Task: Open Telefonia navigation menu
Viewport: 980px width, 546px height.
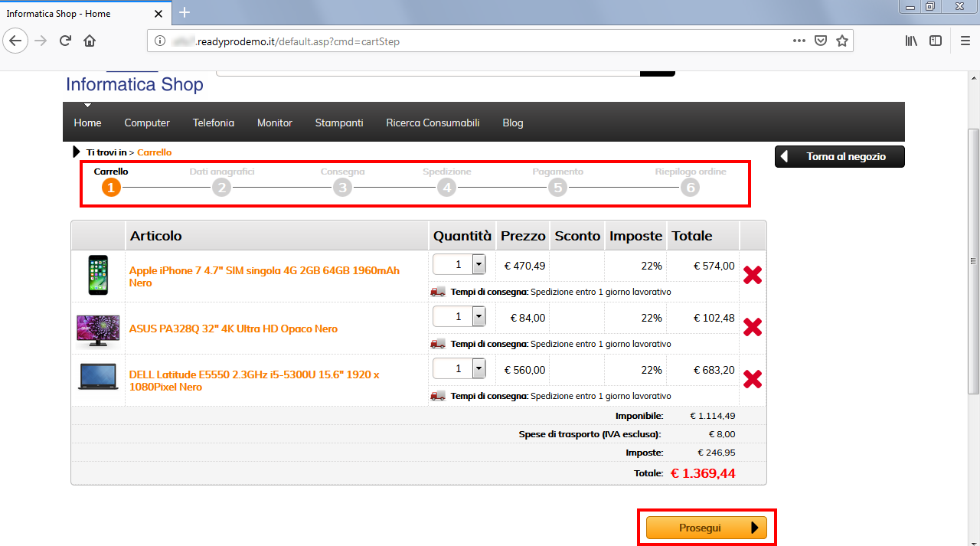Action: tap(214, 123)
